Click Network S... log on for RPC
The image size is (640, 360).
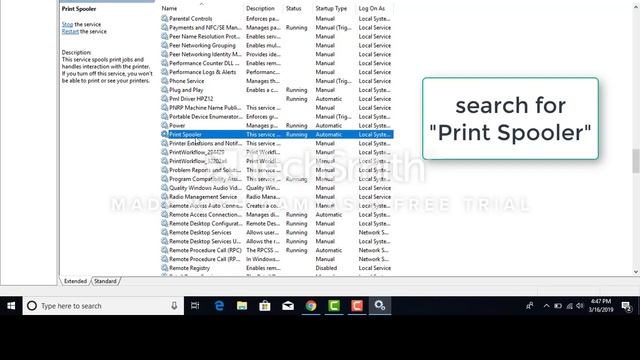[x=373, y=250]
